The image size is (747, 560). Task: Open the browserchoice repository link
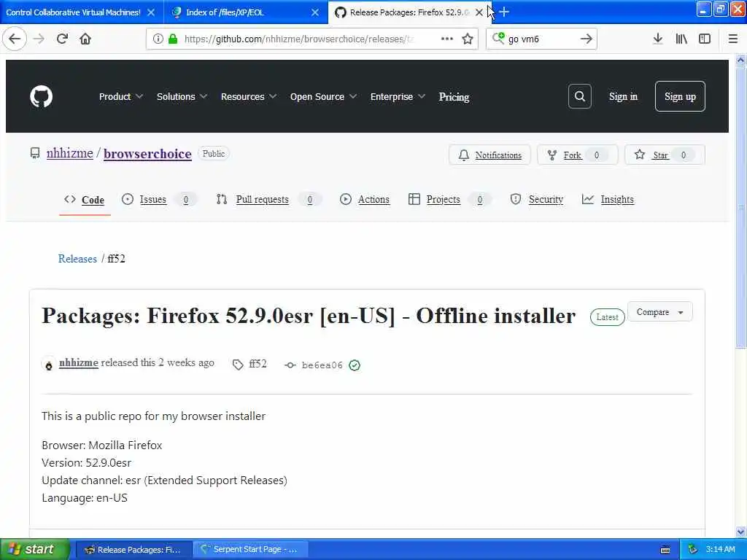(147, 154)
